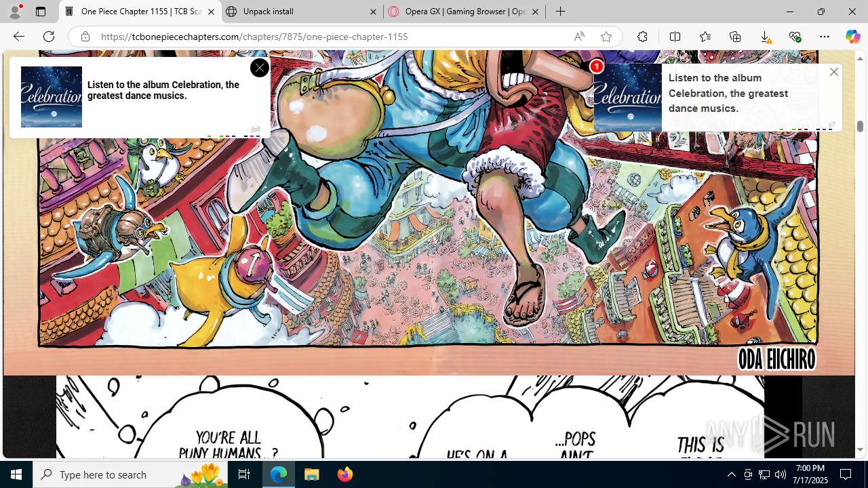Close the One Piece Chapter 1155 tab
The width and height of the screenshot is (868, 488).
coord(211,12)
